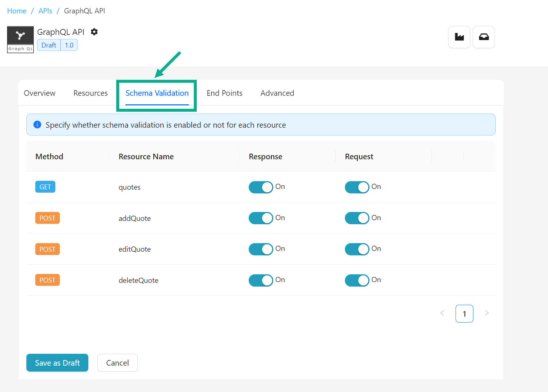Click the GraphQL API logo thumbnail
Image resolution: width=548 pixels, height=392 pixels.
coord(20,39)
